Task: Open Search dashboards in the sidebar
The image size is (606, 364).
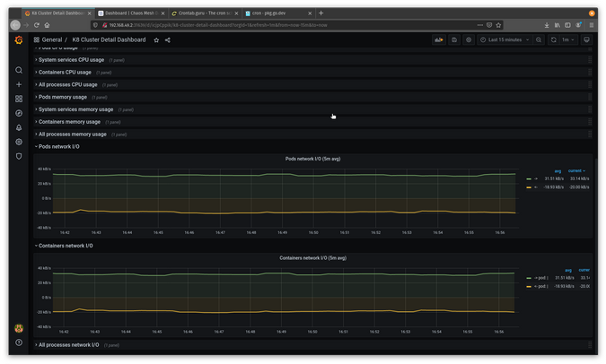Action: click(19, 70)
